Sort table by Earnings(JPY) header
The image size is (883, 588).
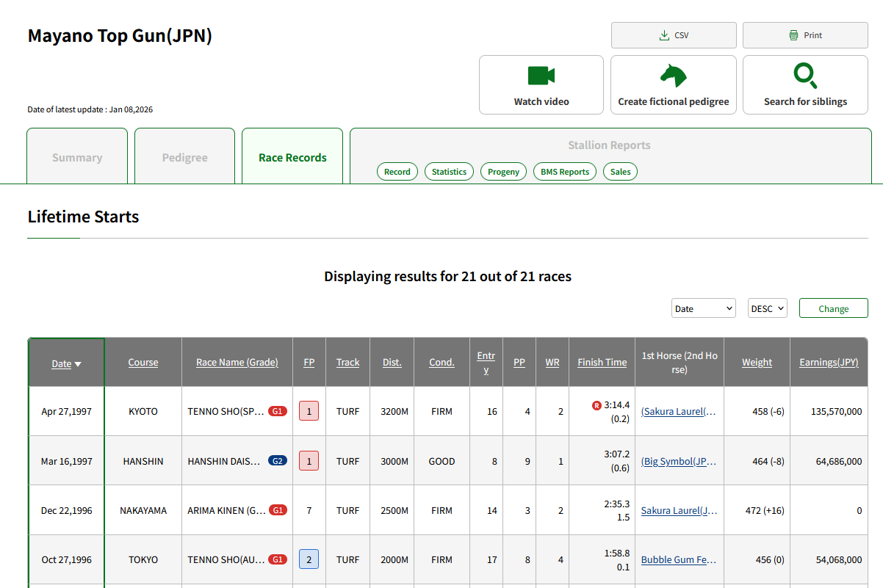click(x=829, y=362)
